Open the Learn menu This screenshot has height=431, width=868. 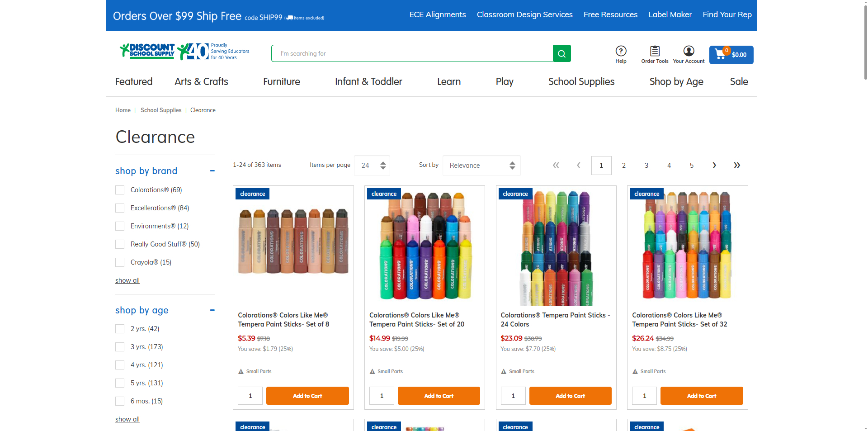tap(449, 82)
